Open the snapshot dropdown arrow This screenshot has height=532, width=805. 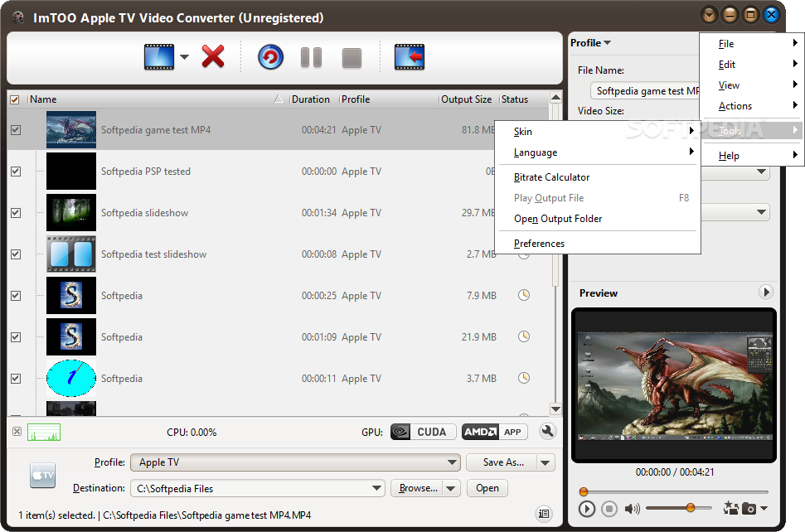tap(764, 509)
